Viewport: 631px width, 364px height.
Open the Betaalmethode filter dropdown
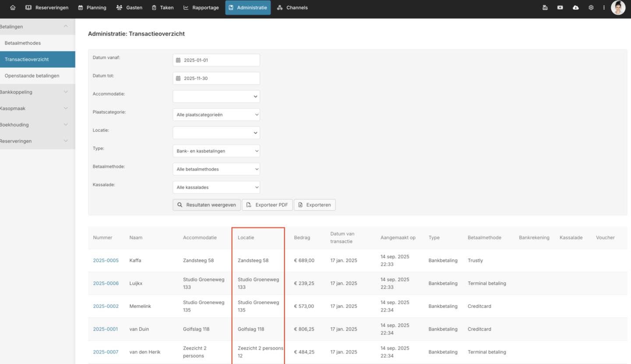click(216, 169)
